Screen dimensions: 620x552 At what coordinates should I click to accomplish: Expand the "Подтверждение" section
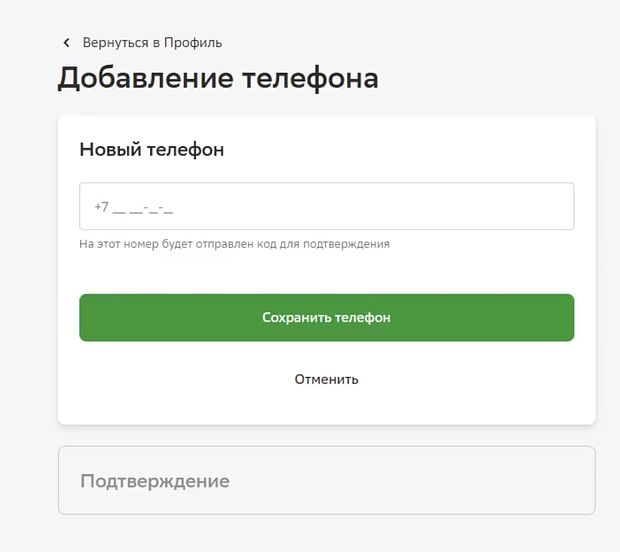[326, 480]
